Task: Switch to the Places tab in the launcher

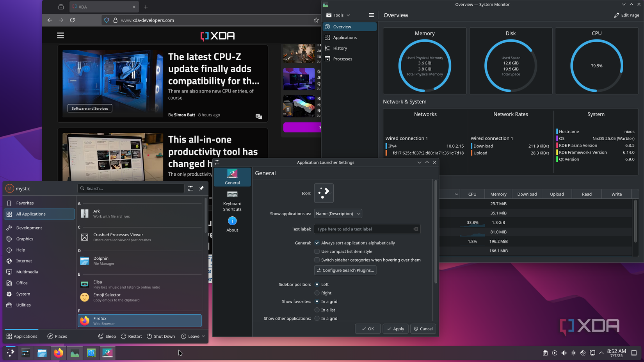Action: [57, 336]
